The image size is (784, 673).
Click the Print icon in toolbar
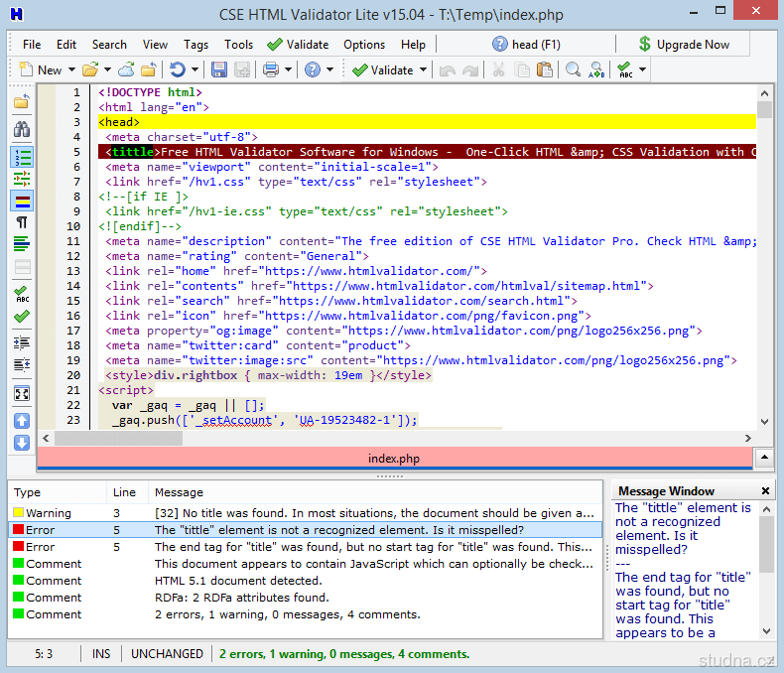click(x=270, y=69)
